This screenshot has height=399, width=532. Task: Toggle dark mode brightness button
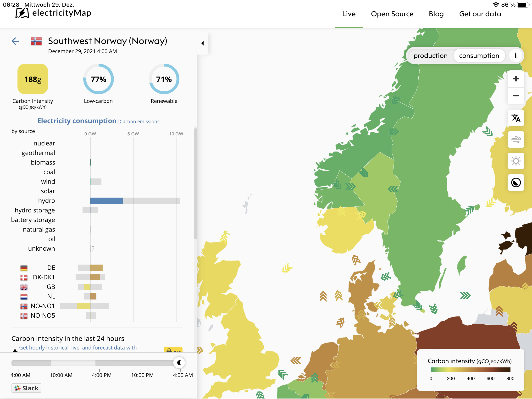516,183
